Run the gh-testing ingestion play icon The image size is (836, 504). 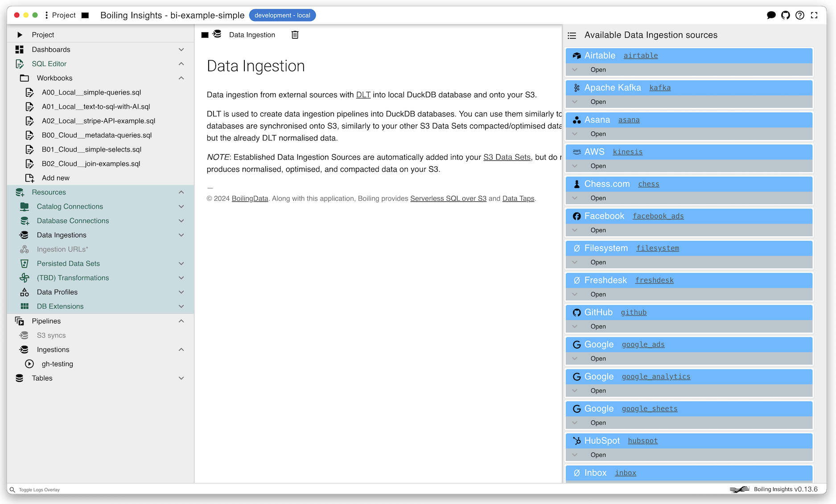[x=29, y=364]
